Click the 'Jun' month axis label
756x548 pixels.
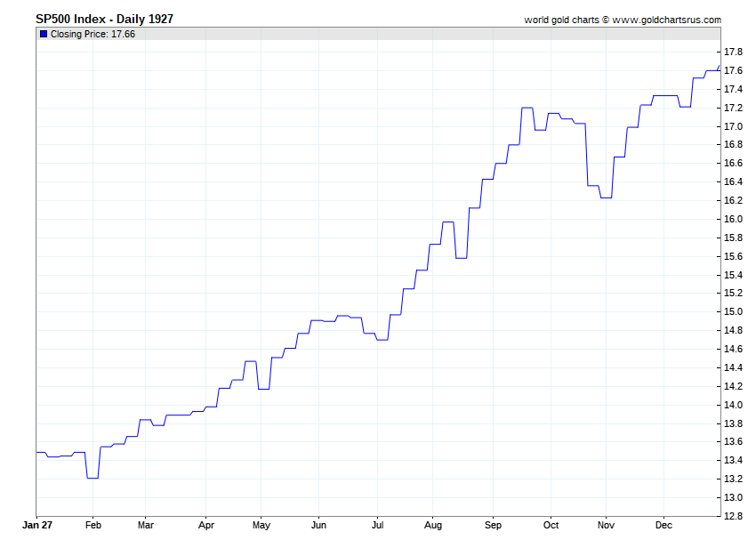pyautogui.click(x=318, y=526)
